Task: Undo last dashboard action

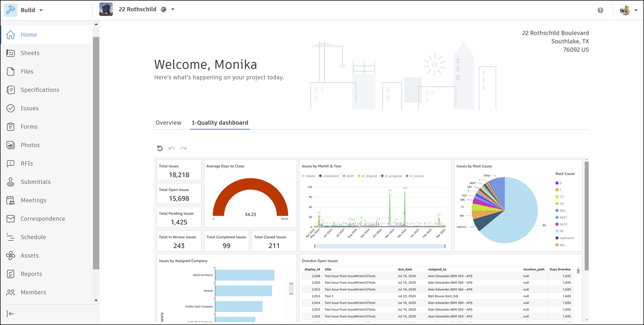Action: (x=171, y=148)
